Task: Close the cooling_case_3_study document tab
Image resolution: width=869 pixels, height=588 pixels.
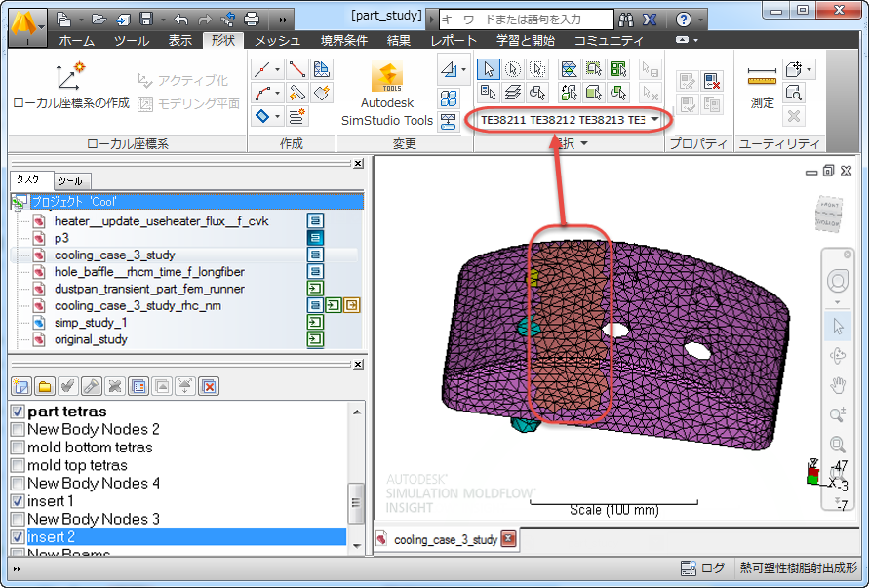Action: (x=509, y=538)
